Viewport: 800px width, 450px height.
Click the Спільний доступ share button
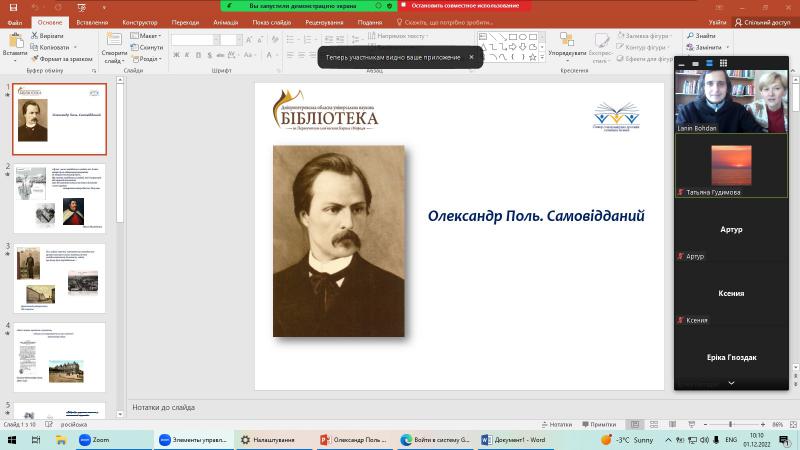point(762,22)
